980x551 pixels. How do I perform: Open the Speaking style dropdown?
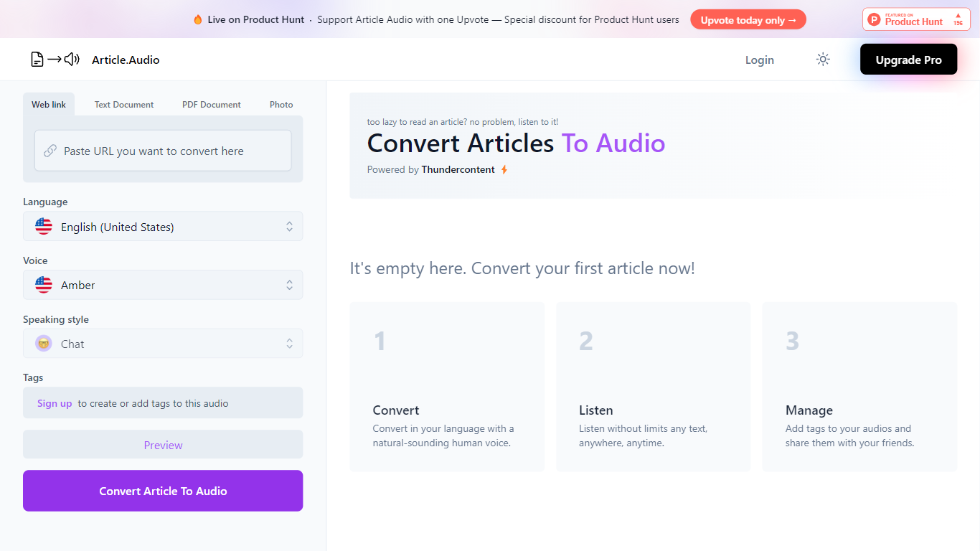tap(163, 344)
